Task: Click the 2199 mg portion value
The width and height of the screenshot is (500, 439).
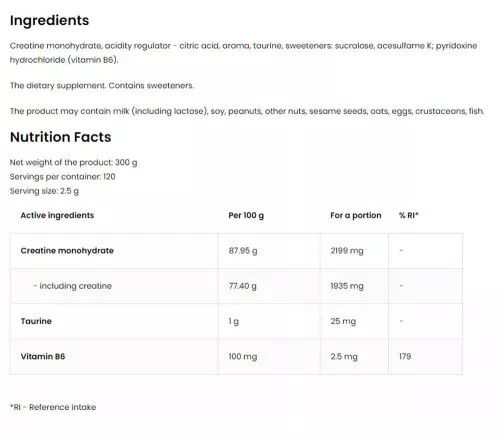Action: coord(347,251)
